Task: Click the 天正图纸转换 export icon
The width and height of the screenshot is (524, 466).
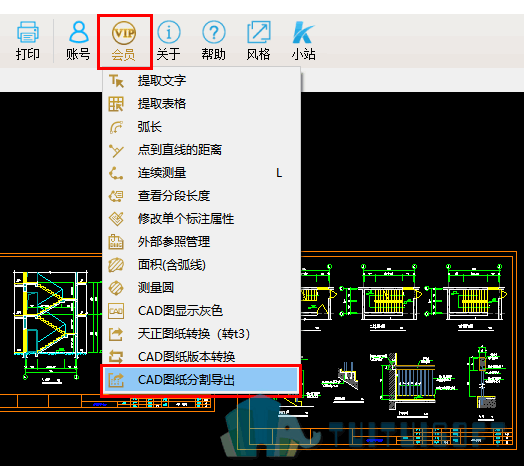Action: click(116, 334)
